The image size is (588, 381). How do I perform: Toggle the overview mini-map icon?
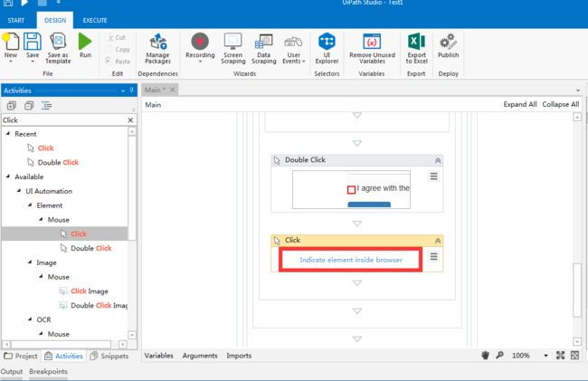pyautogui.click(x=574, y=355)
